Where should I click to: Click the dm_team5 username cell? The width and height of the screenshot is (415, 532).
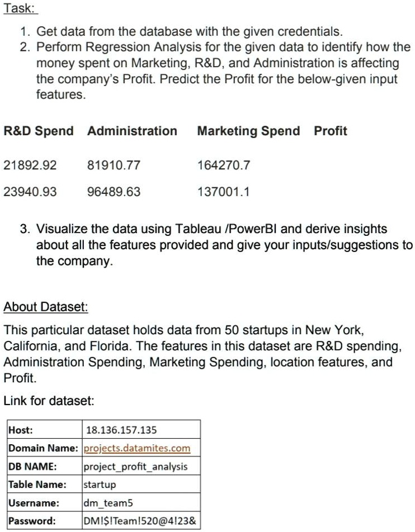click(109, 502)
